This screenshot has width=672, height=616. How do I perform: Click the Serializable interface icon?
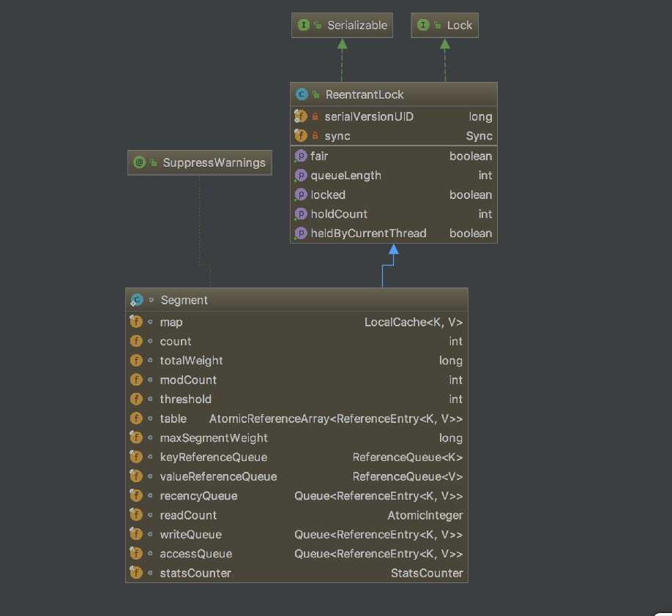304,26
